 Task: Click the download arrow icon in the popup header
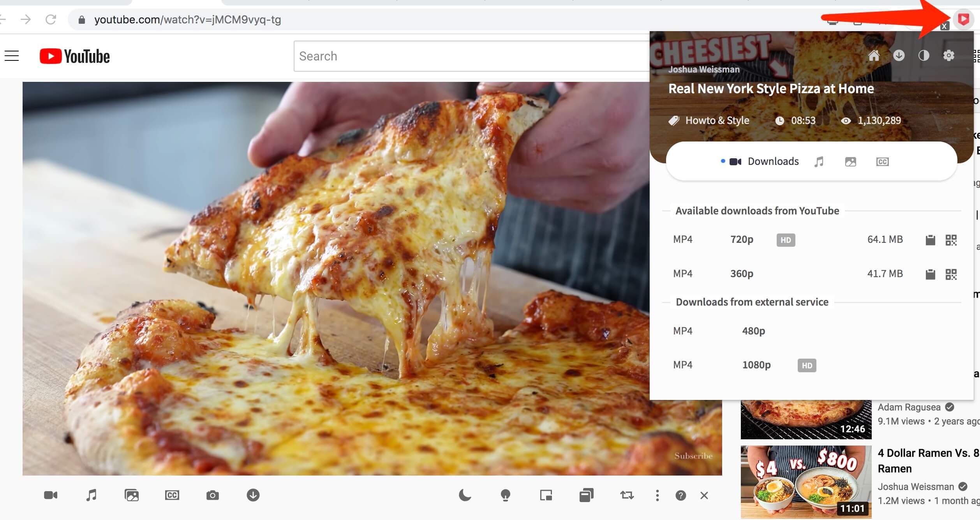point(899,56)
